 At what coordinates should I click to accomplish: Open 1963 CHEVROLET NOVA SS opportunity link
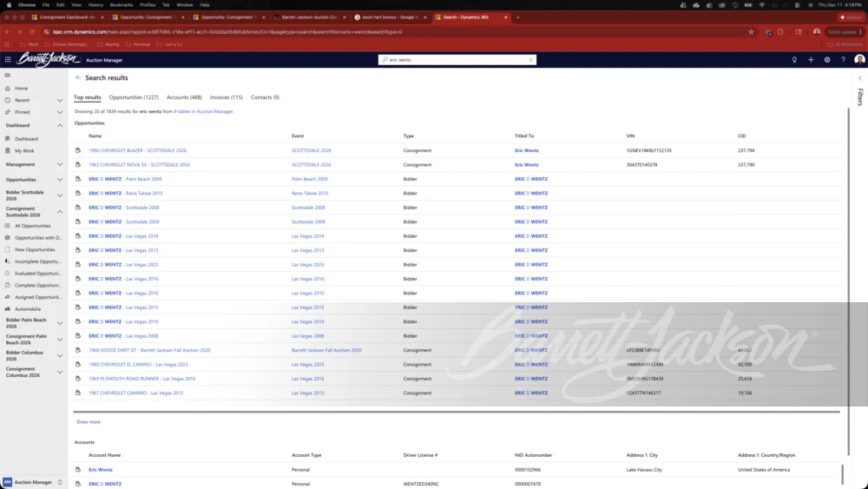click(x=139, y=165)
